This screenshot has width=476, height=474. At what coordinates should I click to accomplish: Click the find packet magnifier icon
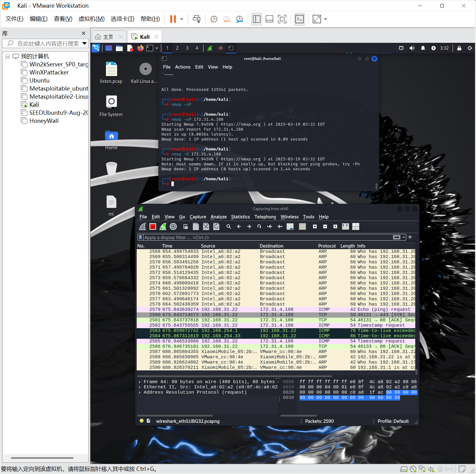229,226
